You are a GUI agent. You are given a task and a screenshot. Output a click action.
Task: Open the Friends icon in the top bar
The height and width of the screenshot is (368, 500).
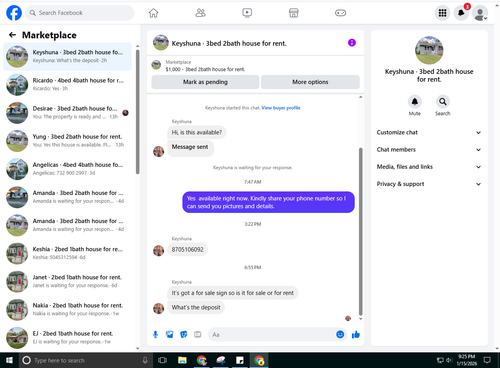(200, 13)
